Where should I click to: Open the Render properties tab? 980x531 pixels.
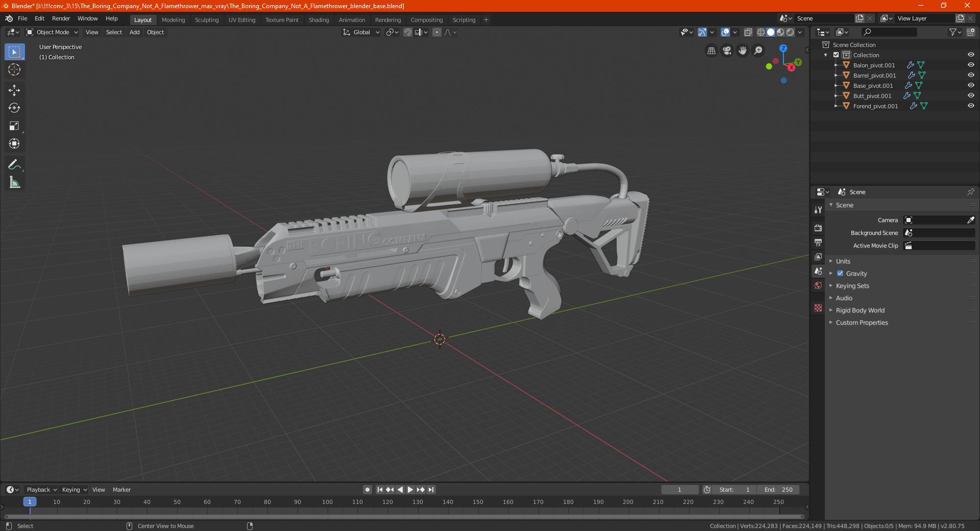(x=818, y=228)
